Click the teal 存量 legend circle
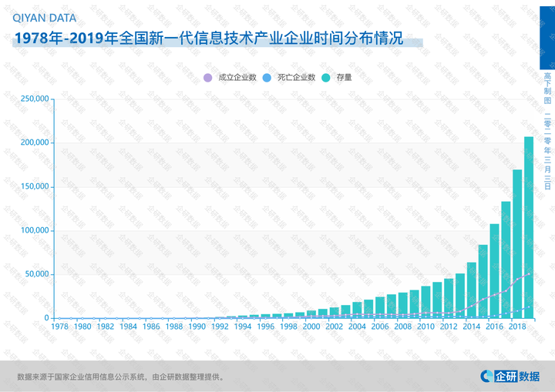 coord(326,78)
